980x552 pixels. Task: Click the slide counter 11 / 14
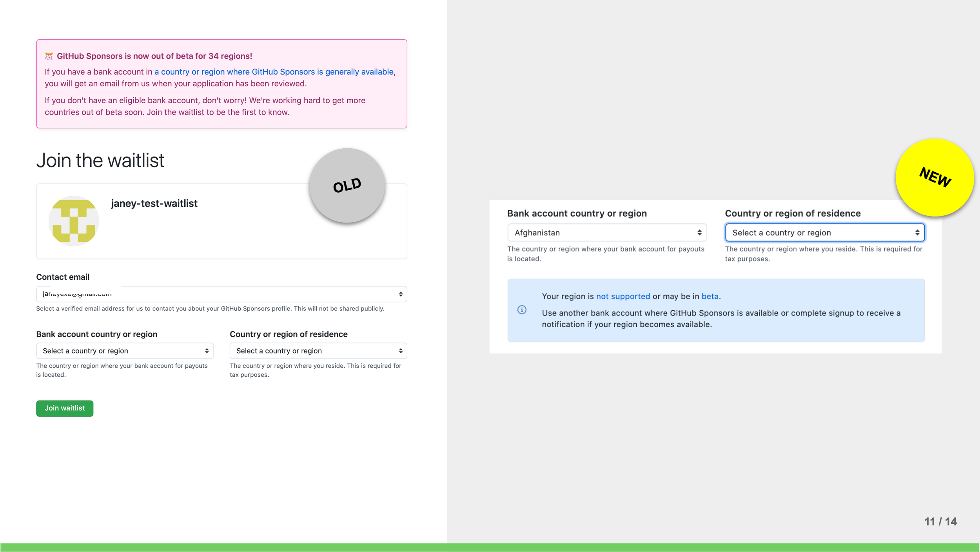940,521
